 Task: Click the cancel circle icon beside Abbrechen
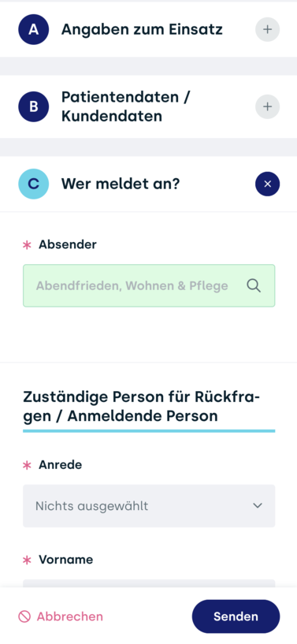(x=24, y=616)
